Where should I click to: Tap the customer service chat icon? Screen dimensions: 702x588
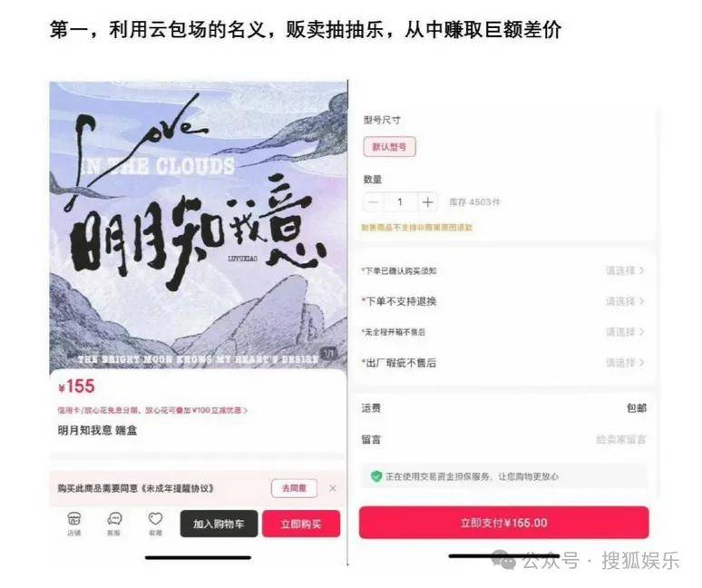(x=114, y=523)
